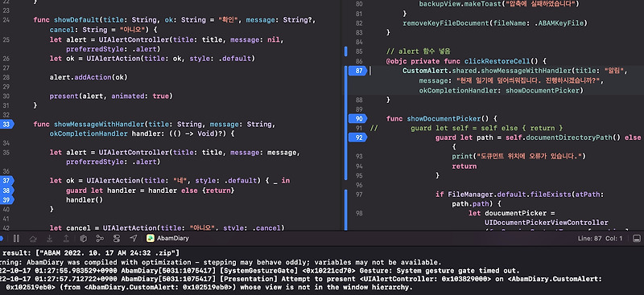
Task: Click the Simulate Location arrow icon
Action: pyautogui.click(x=134, y=239)
